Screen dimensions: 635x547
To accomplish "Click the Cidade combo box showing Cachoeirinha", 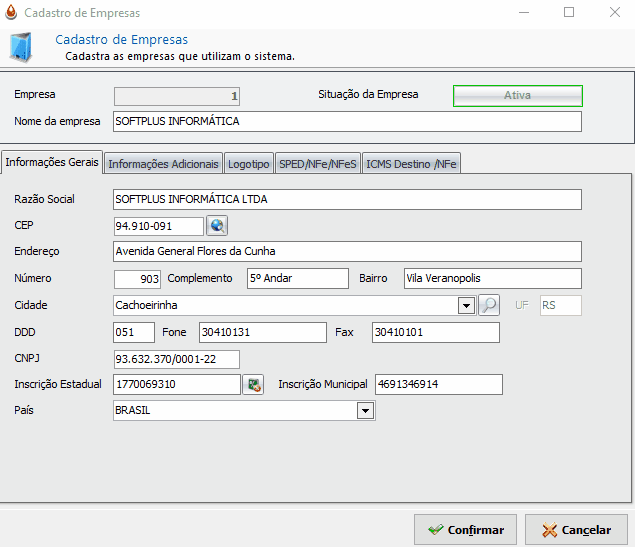I will (294, 305).
